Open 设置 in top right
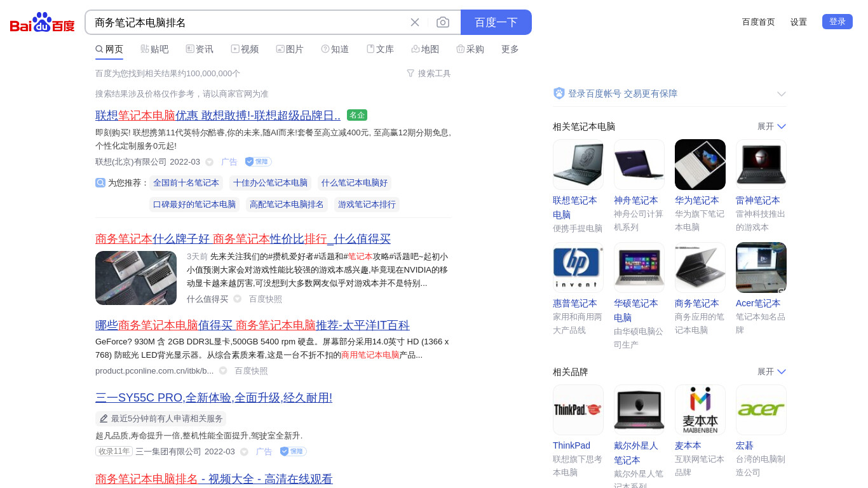This screenshot has height=488, width=868. coord(799,22)
